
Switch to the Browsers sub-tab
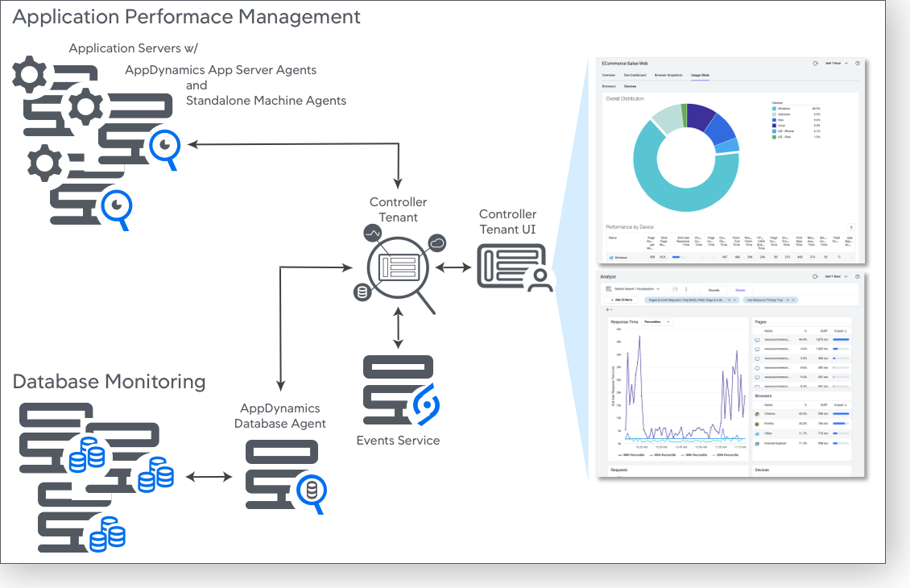click(609, 86)
